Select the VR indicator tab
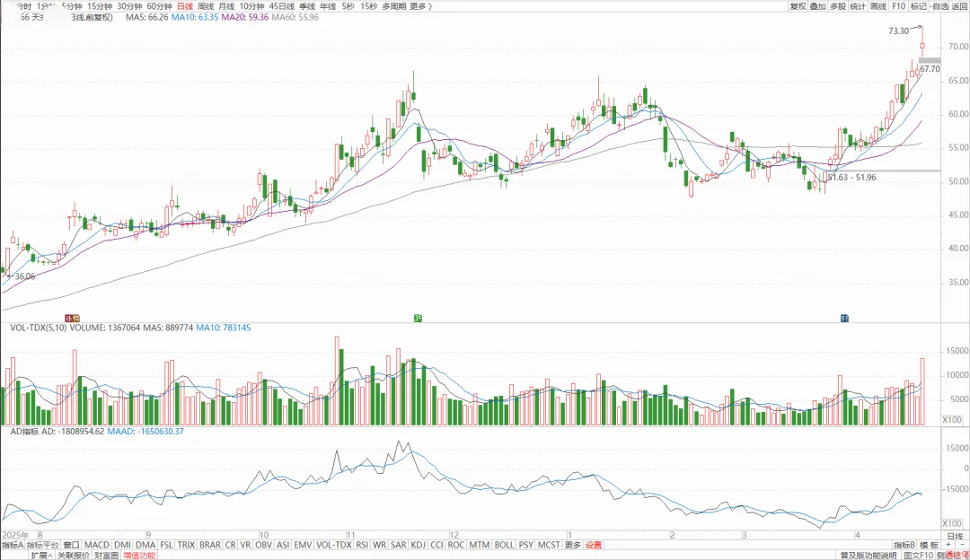Screen dimensions: 970x560 [245, 545]
